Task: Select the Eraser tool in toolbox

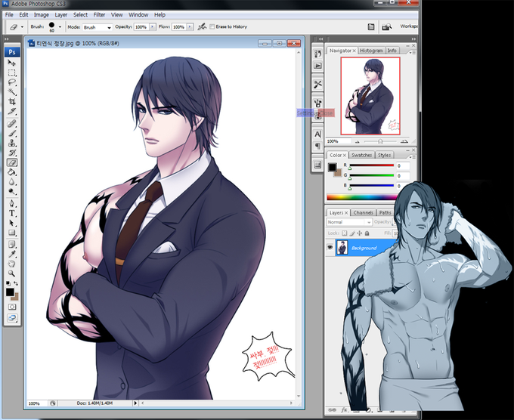Action: pyautogui.click(x=12, y=162)
